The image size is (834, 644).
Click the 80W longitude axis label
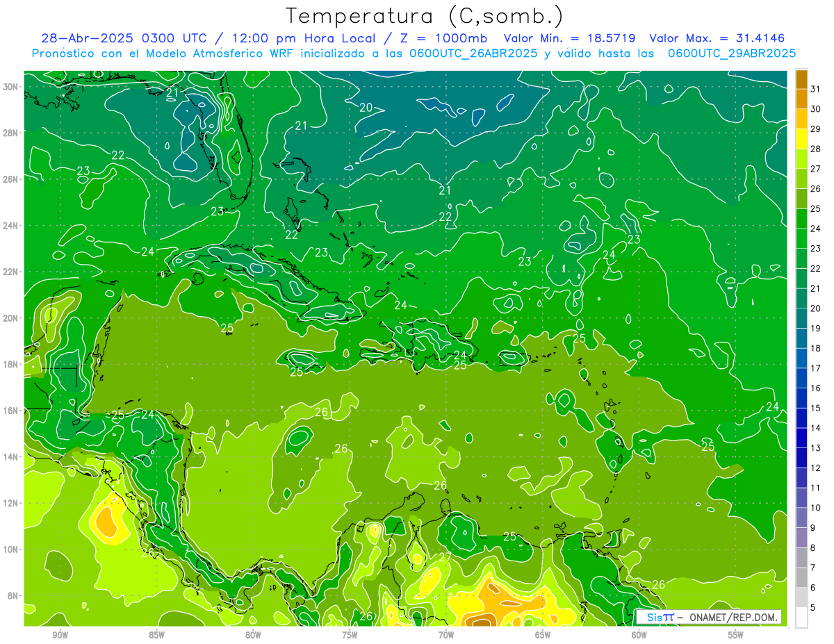(253, 636)
